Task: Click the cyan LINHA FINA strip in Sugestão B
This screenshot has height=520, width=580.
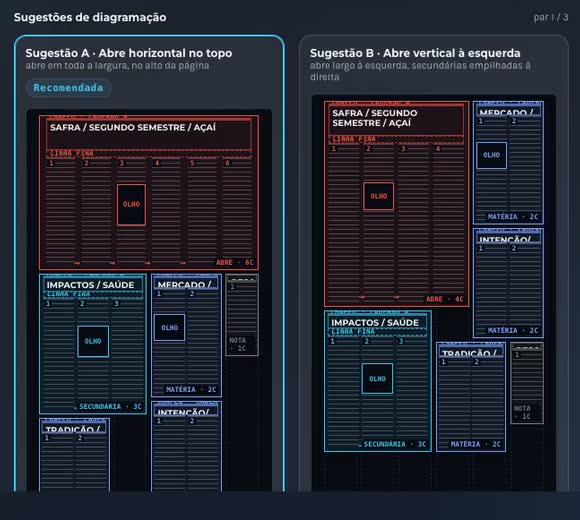Action: tap(377, 332)
